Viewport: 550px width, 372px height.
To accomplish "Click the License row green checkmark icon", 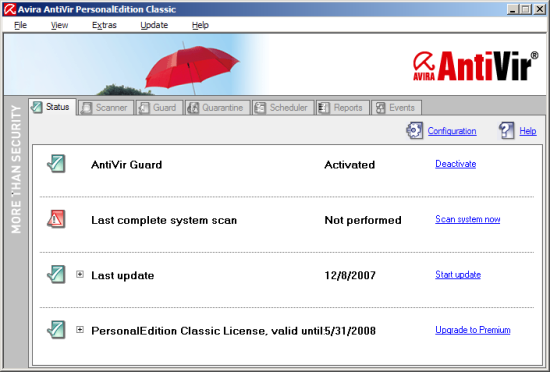I will [56, 330].
